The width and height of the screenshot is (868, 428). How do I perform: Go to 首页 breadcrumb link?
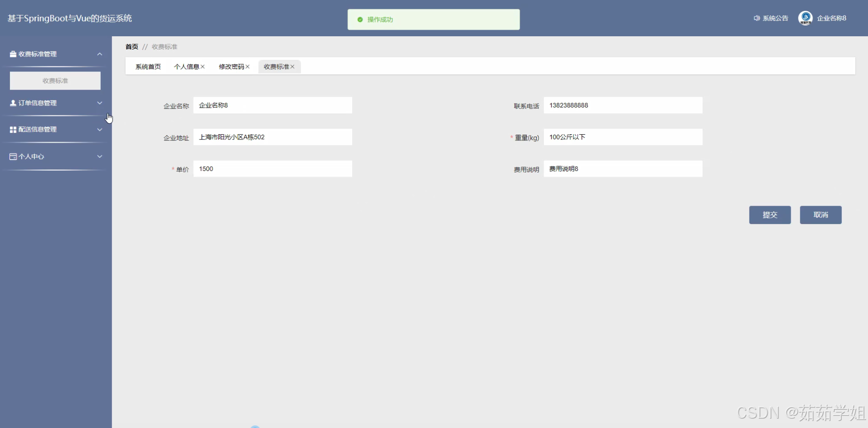coord(132,47)
